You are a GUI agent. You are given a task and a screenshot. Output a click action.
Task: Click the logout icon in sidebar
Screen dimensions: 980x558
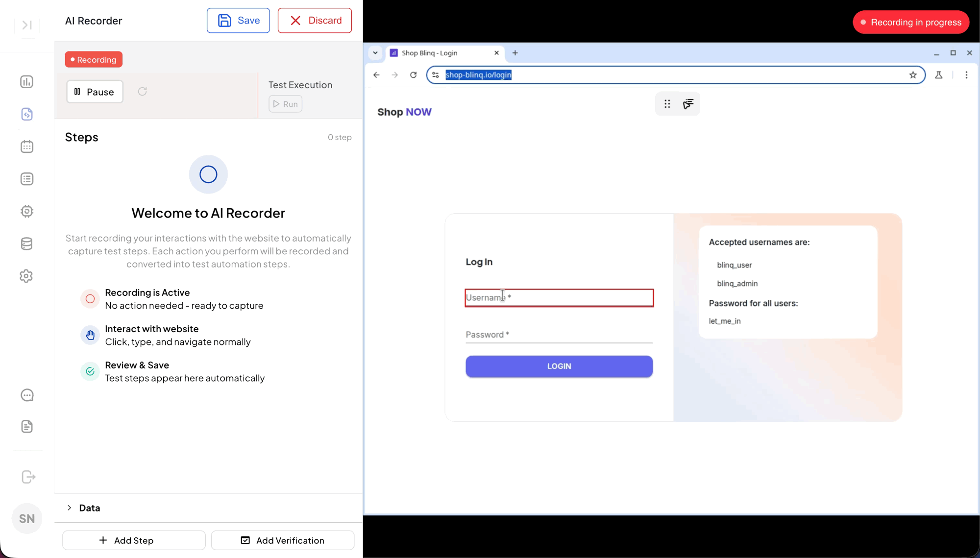(28, 477)
